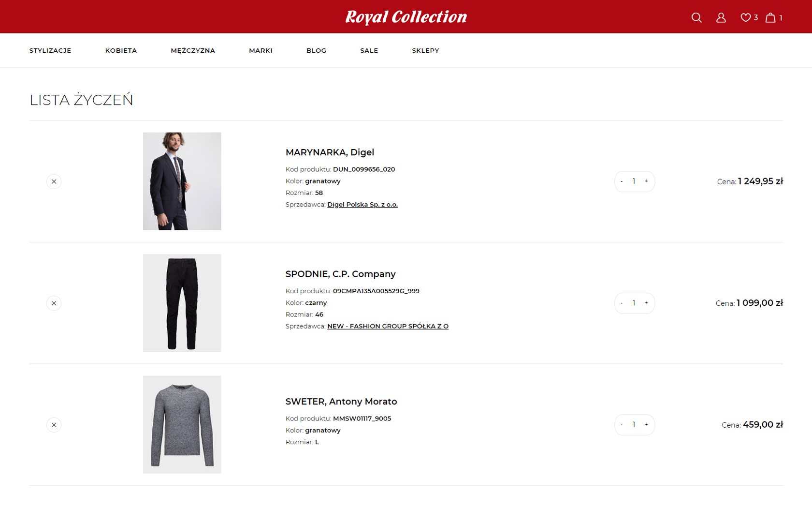Open the grey sweater product thumbnail
Screen dimensions: 812x508
pos(182,424)
